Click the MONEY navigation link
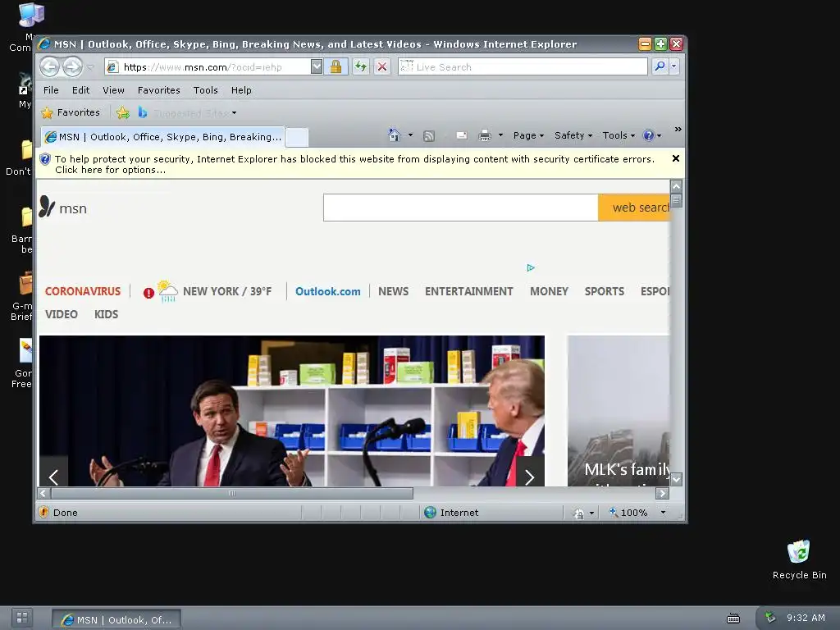The width and height of the screenshot is (840, 630). click(x=549, y=291)
